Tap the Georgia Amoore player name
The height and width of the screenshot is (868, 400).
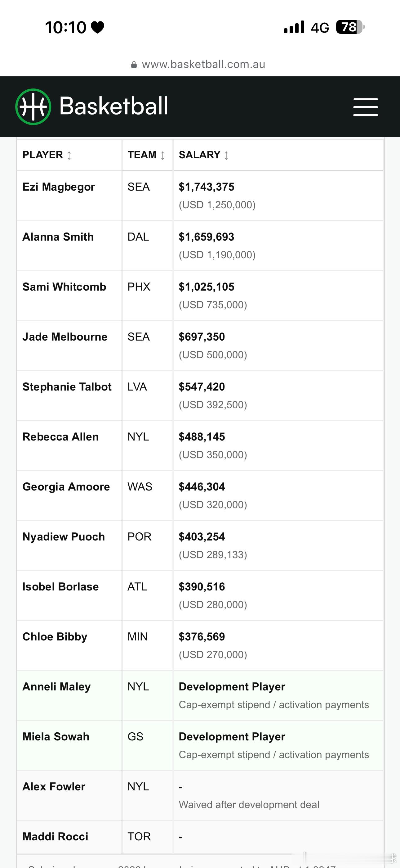click(x=66, y=487)
